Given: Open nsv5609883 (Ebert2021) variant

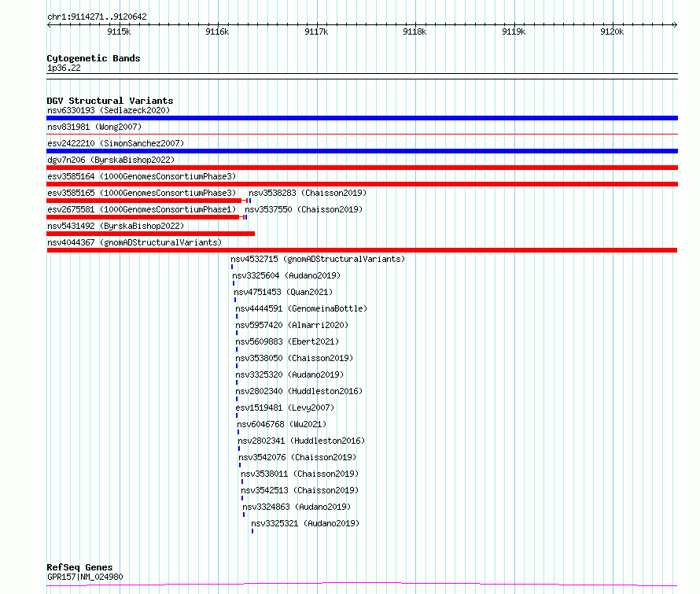Looking at the screenshot, I should click(287, 341).
